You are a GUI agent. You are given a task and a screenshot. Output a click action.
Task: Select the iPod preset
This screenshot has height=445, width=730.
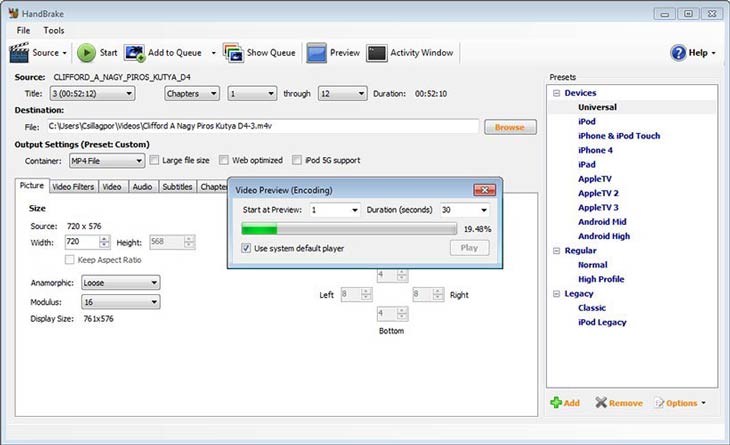pos(587,121)
